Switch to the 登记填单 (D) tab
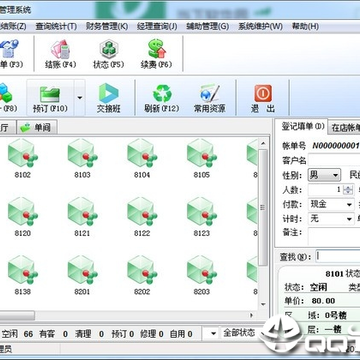 pos(301,126)
